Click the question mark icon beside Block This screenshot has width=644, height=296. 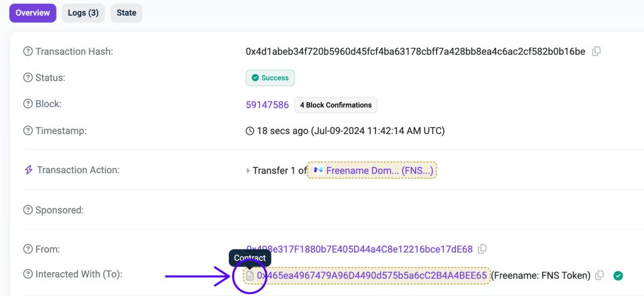pos(28,105)
